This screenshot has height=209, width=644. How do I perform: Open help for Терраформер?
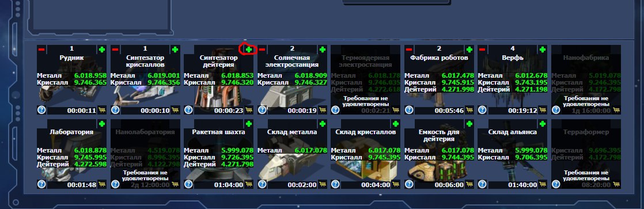click(556, 184)
